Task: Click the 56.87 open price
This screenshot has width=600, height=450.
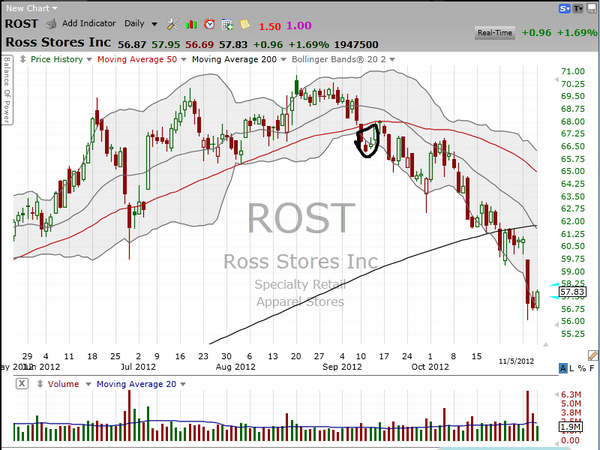Action: pyautogui.click(x=132, y=45)
